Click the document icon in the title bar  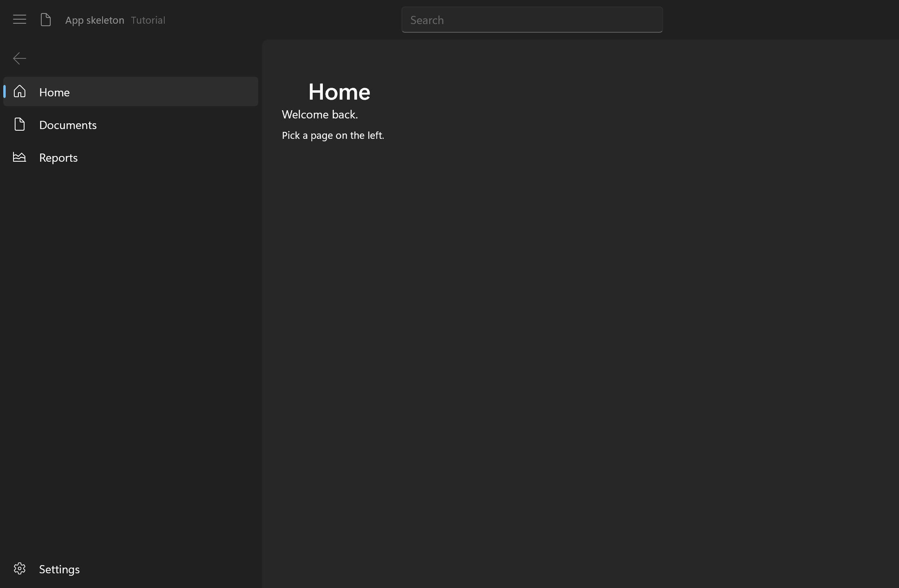(46, 20)
